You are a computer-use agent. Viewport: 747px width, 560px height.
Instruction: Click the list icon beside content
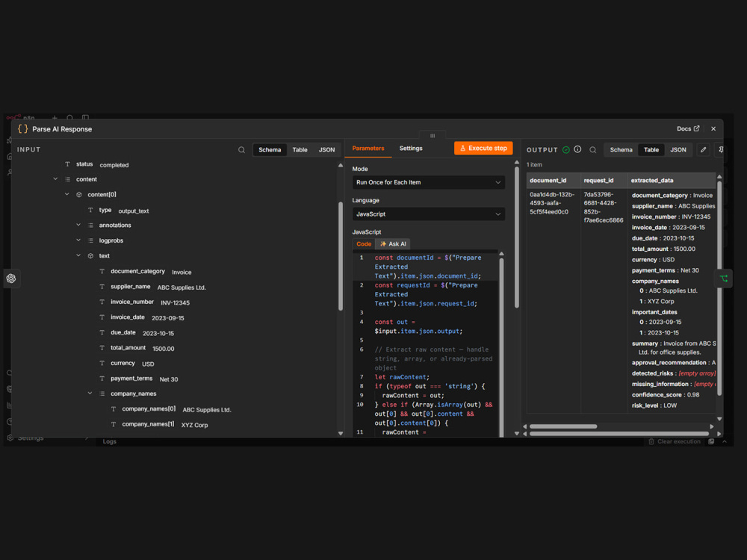[x=68, y=179]
